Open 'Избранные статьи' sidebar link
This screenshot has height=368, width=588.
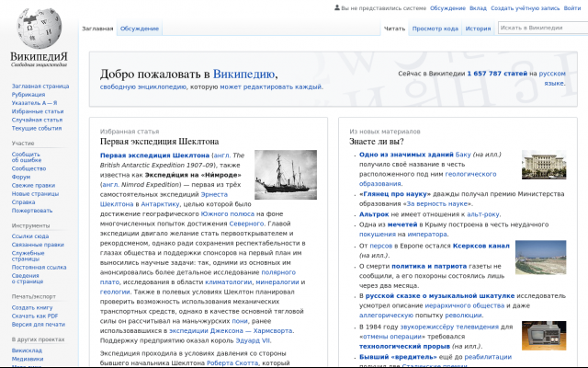point(38,111)
